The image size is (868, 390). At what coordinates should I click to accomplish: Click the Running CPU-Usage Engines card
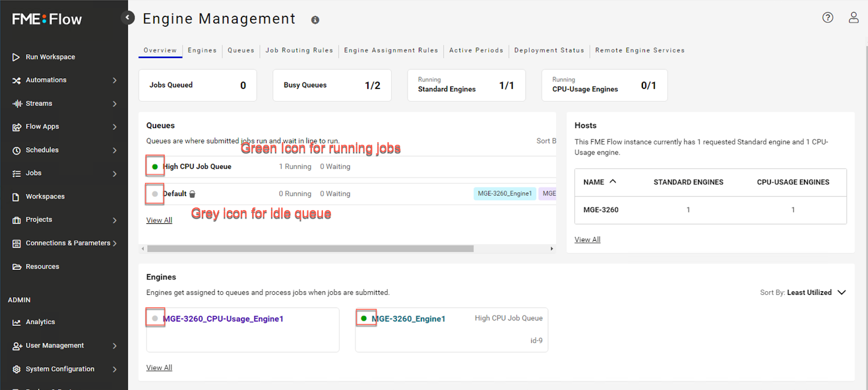604,85
